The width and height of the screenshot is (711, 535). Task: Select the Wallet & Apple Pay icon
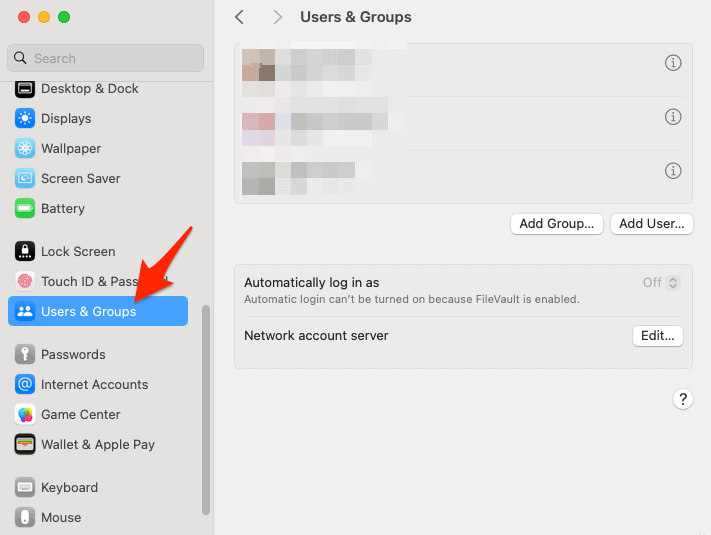(25, 445)
